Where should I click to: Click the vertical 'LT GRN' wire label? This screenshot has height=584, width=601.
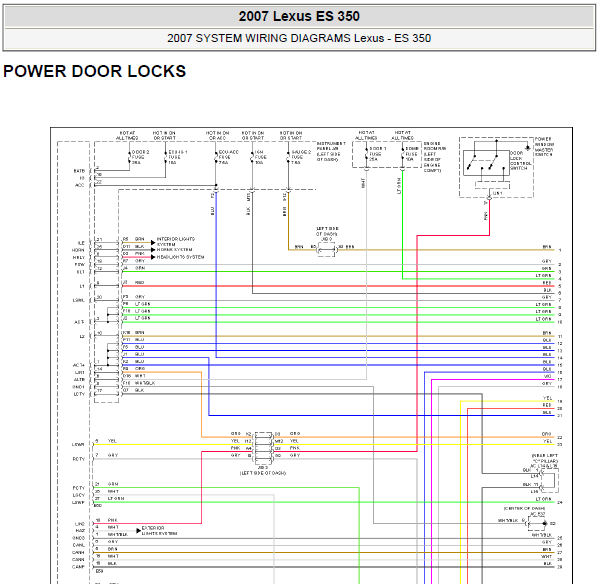click(399, 185)
